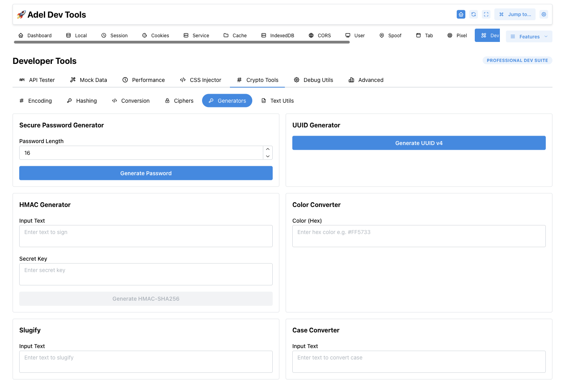Click the Generate Password button
Screen dimensions: 565x392
pyautogui.click(x=146, y=173)
